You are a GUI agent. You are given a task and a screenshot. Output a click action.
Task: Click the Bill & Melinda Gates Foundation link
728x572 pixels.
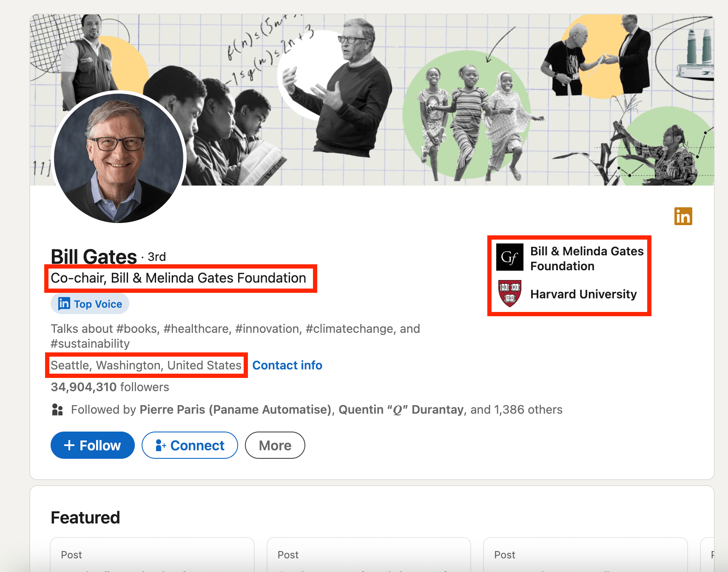[x=586, y=258]
